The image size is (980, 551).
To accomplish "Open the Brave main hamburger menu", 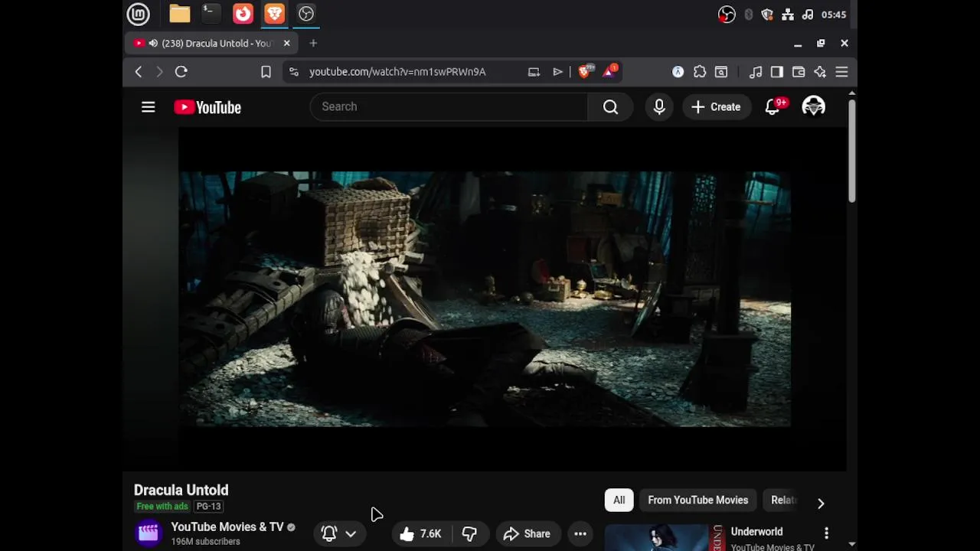I will tap(841, 72).
